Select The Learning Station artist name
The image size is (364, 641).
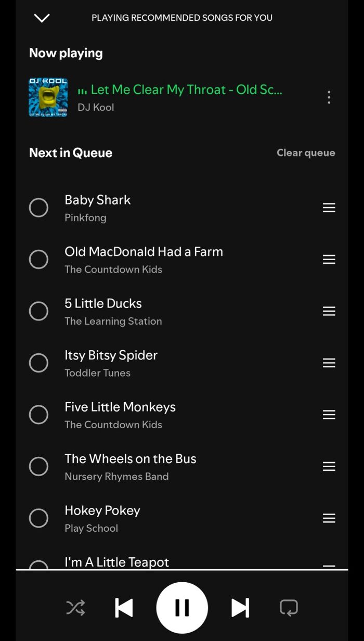[x=113, y=321]
